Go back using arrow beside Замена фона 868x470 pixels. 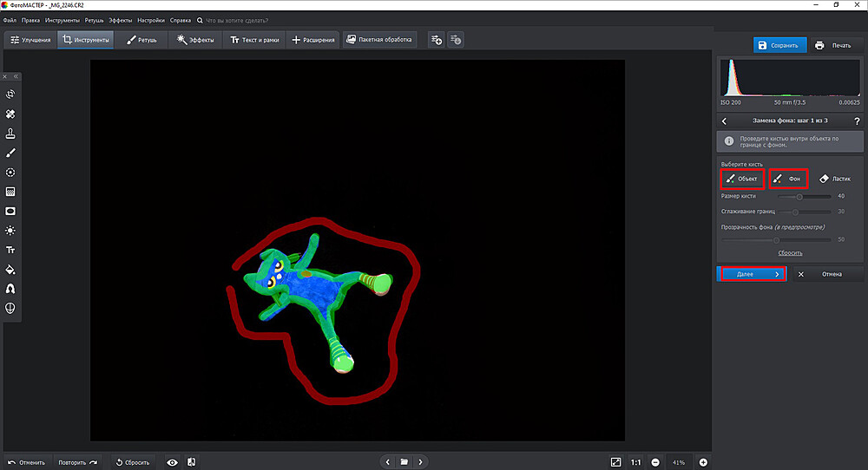[724, 121]
